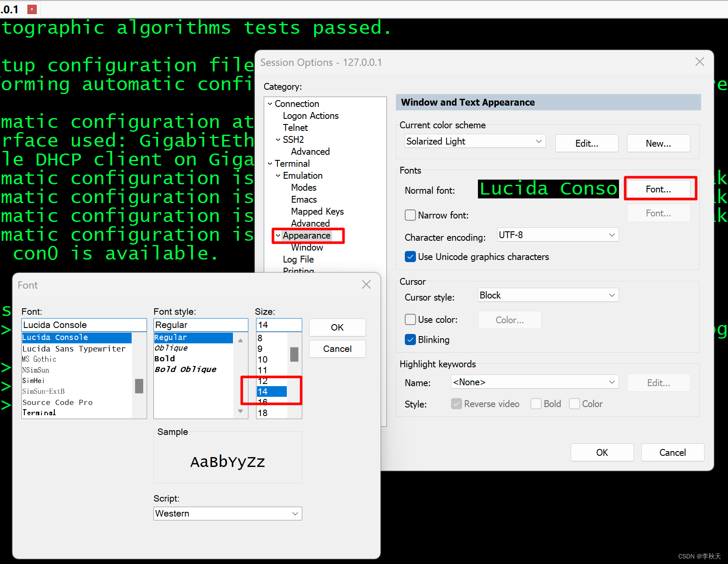This screenshot has height=564, width=728.
Task: Select size 8 in size list
Action: point(260,338)
